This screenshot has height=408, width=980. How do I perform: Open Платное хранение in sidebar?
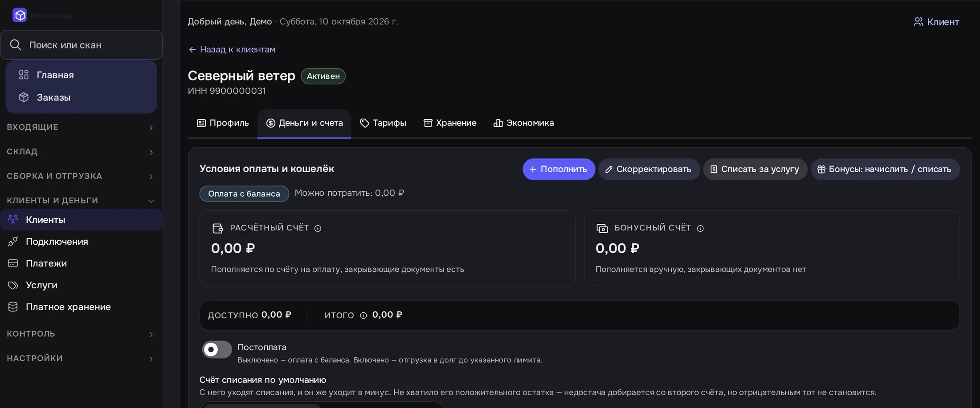pos(81,307)
